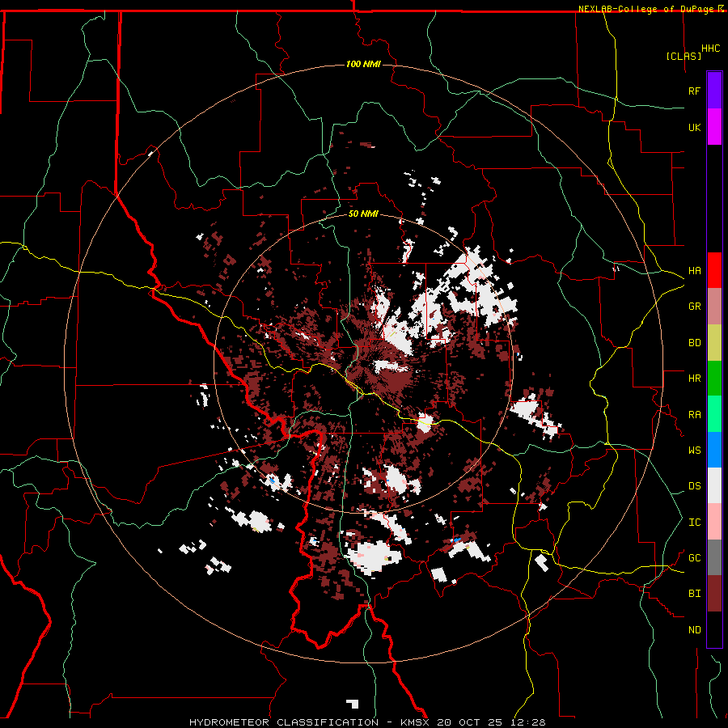
Task: Click the BI legend label
Action: click(694, 594)
